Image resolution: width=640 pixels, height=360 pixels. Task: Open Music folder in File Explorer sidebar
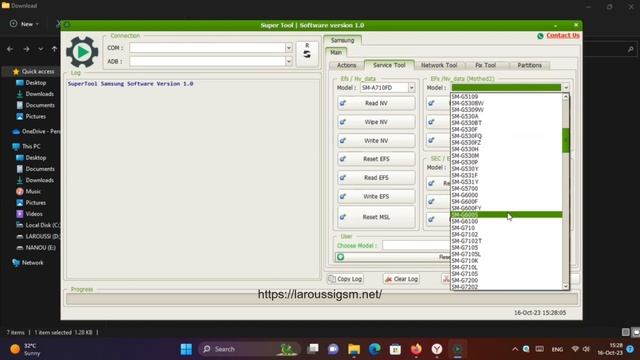[x=33, y=191]
